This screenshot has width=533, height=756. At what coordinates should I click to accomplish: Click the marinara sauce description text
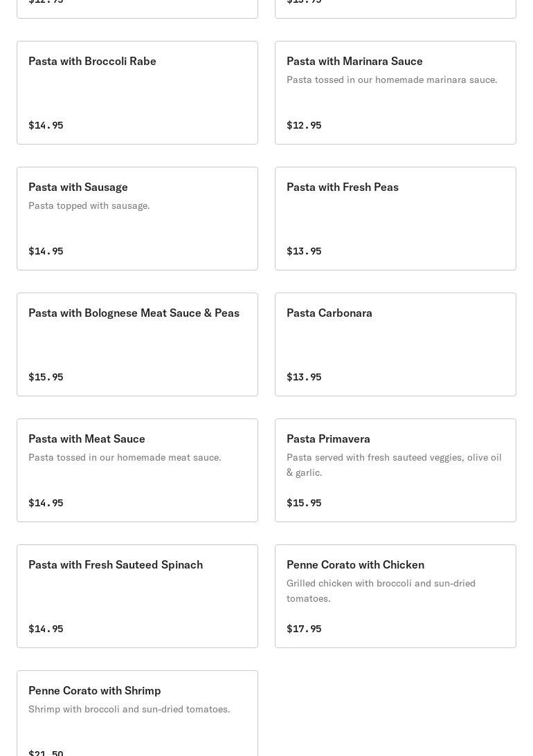coord(392,80)
